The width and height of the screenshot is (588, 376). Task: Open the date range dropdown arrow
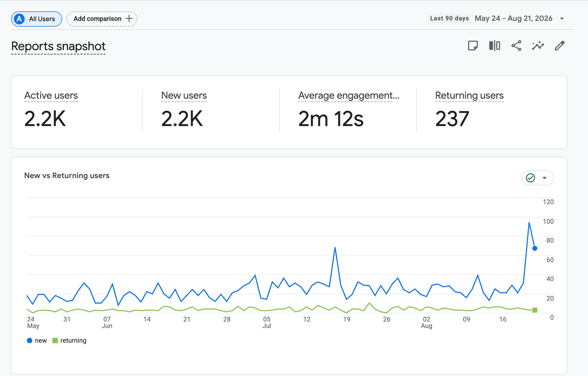pyautogui.click(x=562, y=19)
